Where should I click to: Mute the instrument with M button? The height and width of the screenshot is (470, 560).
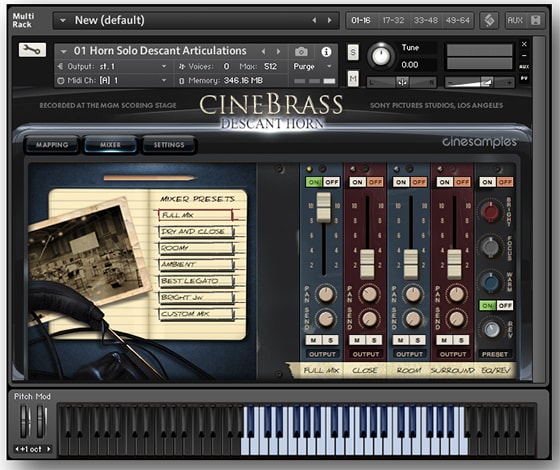point(353,78)
